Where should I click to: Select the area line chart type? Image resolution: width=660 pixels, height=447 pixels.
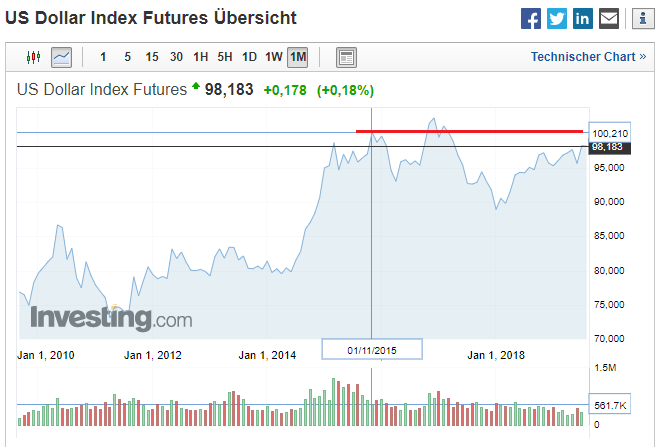[62, 57]
